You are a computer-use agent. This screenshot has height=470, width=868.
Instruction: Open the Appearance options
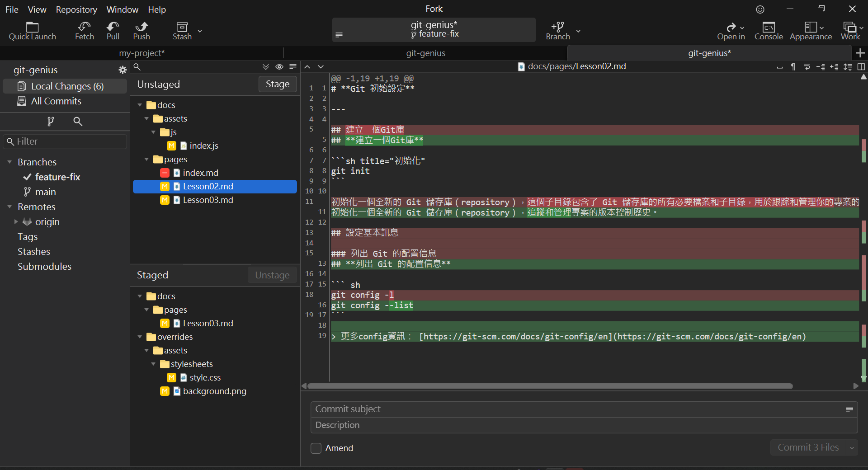[811, 31]
